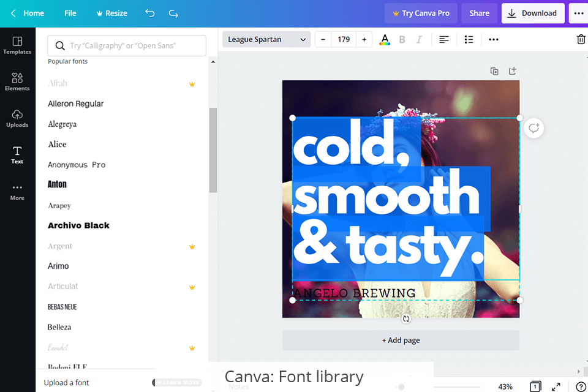
Task: Open the page grid view
Action: point(535,386)
